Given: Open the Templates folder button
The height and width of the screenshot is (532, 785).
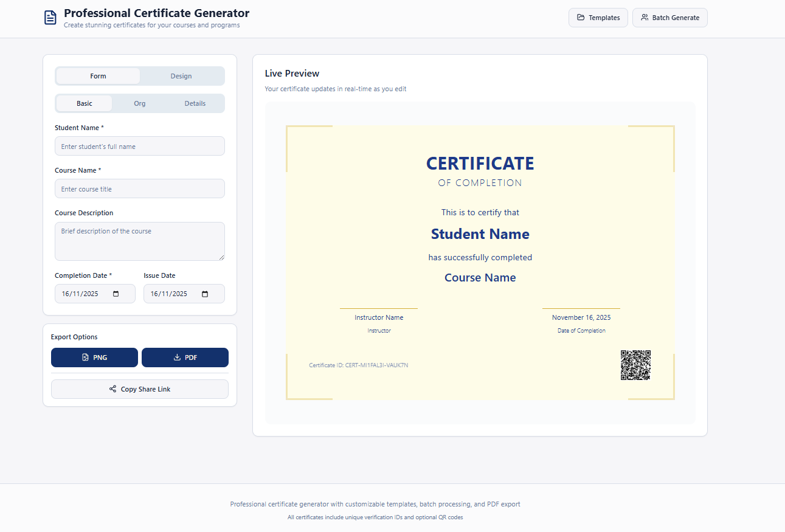Looking at the screenshot, I should pos(598,18).
